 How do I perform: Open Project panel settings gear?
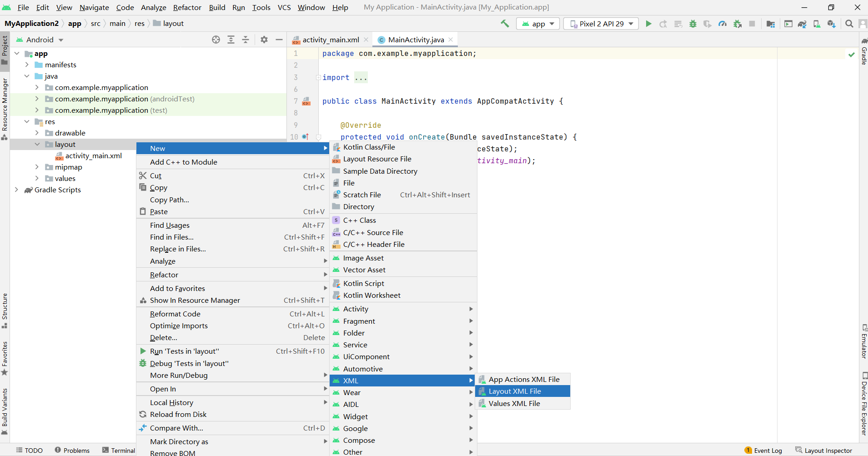point(264,40)
